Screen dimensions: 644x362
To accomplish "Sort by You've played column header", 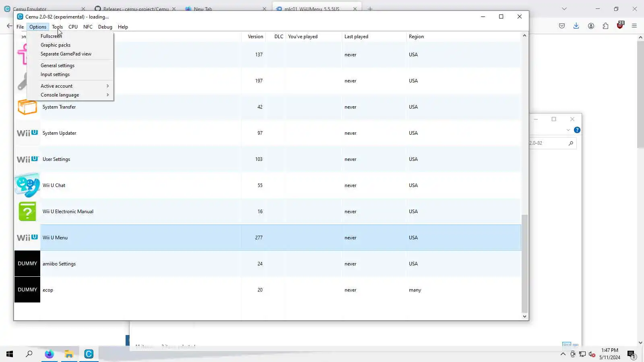I will tap(314, 37).
